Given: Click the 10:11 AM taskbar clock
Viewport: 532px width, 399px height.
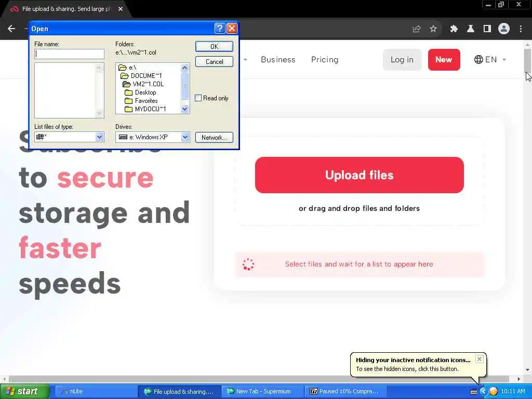Looking at the screenshot, I should point(513,391).
